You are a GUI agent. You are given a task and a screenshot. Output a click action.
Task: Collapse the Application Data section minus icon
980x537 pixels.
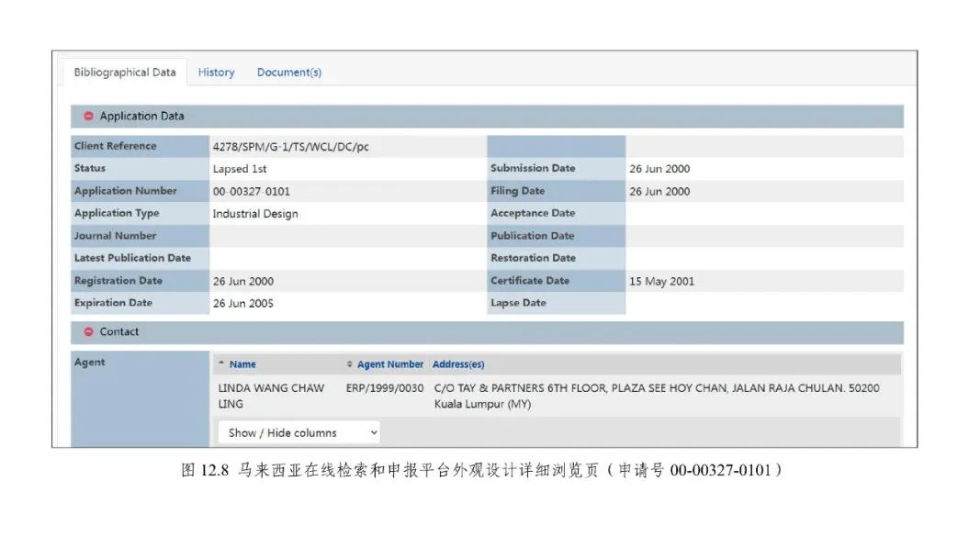click(x=88, y=117)
